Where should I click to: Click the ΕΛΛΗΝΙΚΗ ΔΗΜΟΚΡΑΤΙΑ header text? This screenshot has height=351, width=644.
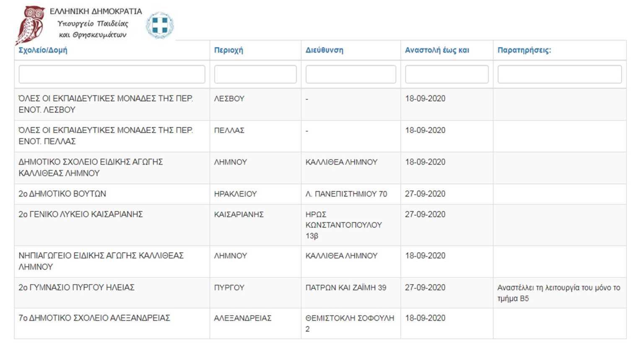pyautogui.click(x=96, y=11)
